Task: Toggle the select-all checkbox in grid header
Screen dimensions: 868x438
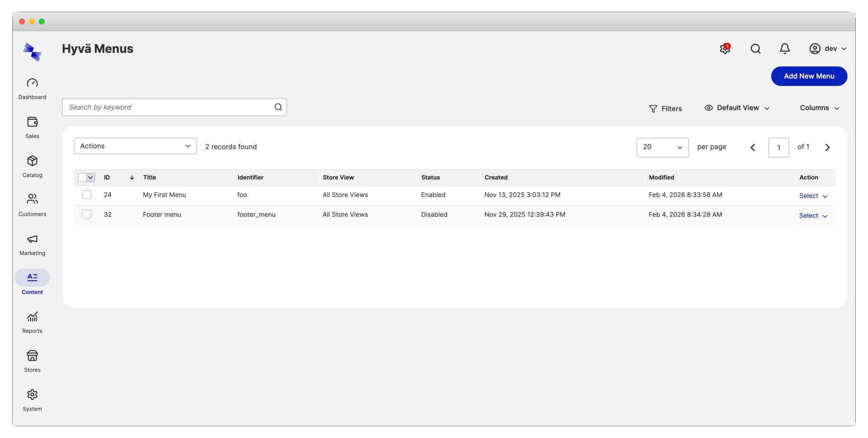Action: (86, 177)
